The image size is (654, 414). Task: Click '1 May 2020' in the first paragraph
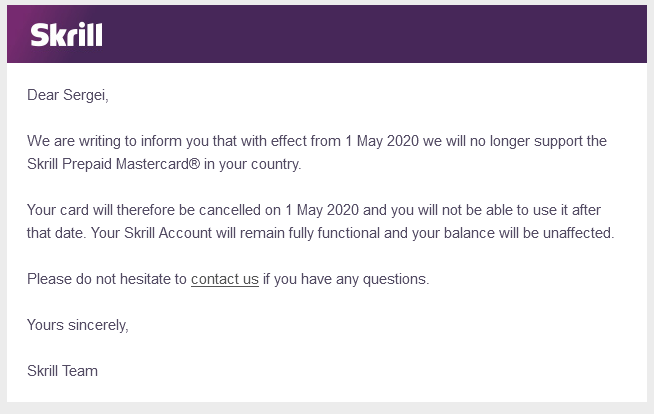tap(382, 141)
